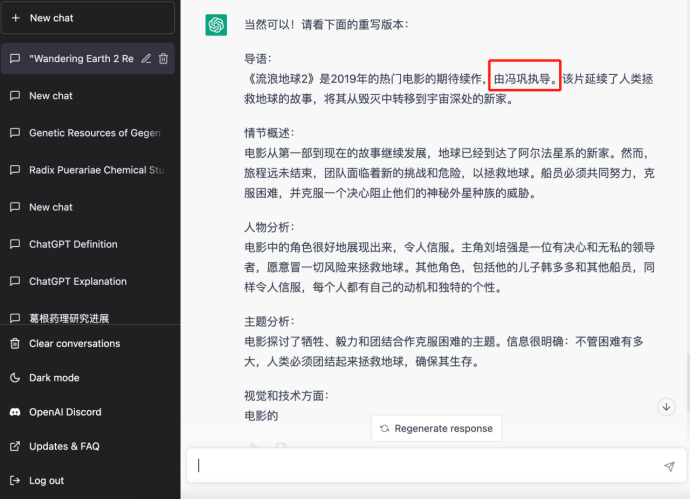Click the scroll-to-bottom arrow icon
This screenshot has width=691, height=500.
(666, 407)
